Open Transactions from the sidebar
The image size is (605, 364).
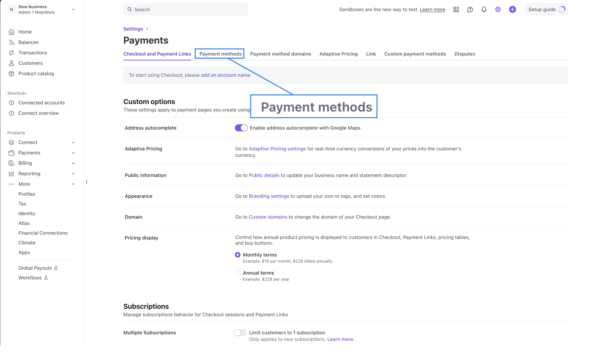[33, 53]
